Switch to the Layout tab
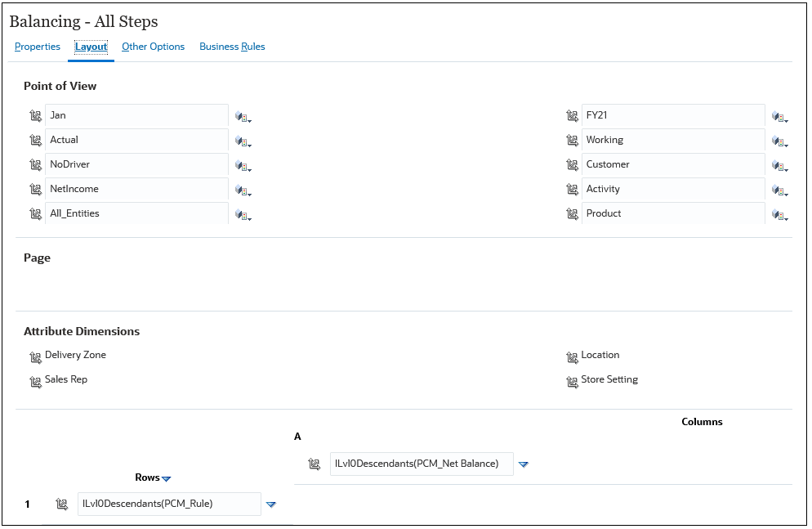This screenshot has width=812, height=529. pyautogui.click(x=91, y=47)
